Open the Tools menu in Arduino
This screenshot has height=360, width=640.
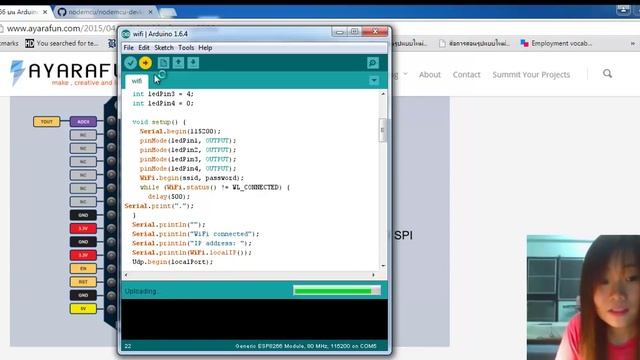(x=186, y=48)
